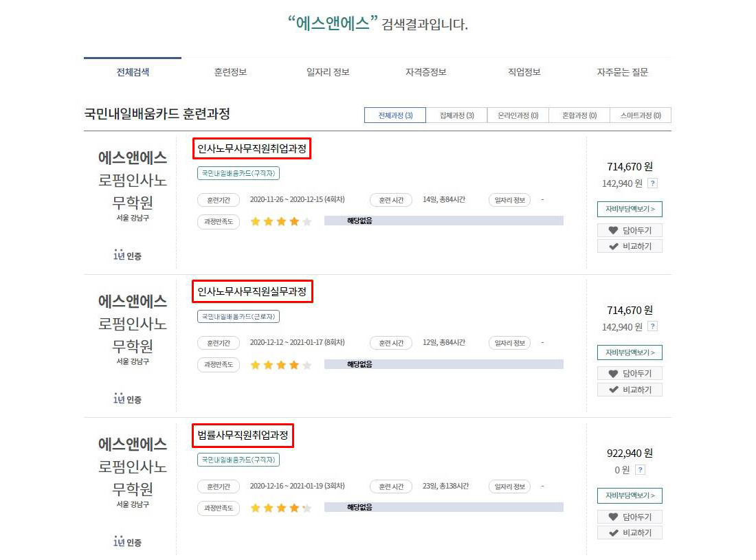This screenshot has width=756, height=560.
Task: Switch to the 훈련정보 tab
Action: [230, 72]
